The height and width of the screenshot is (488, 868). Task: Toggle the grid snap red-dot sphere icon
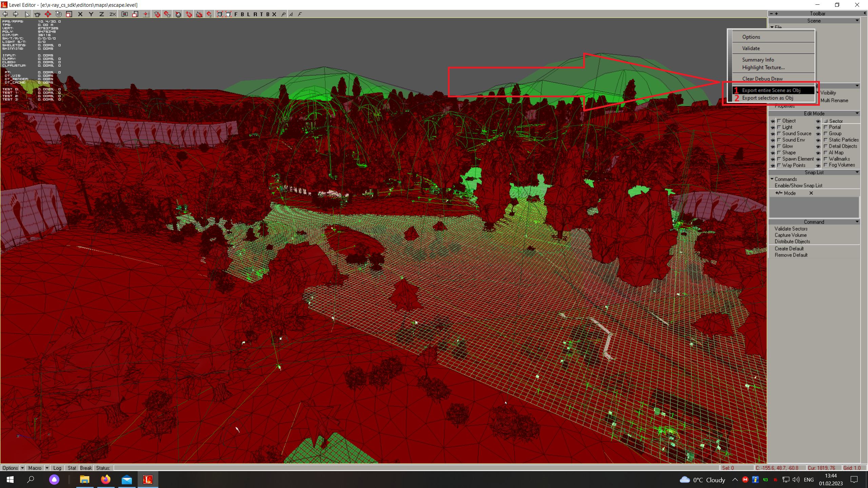coord(178,14)
